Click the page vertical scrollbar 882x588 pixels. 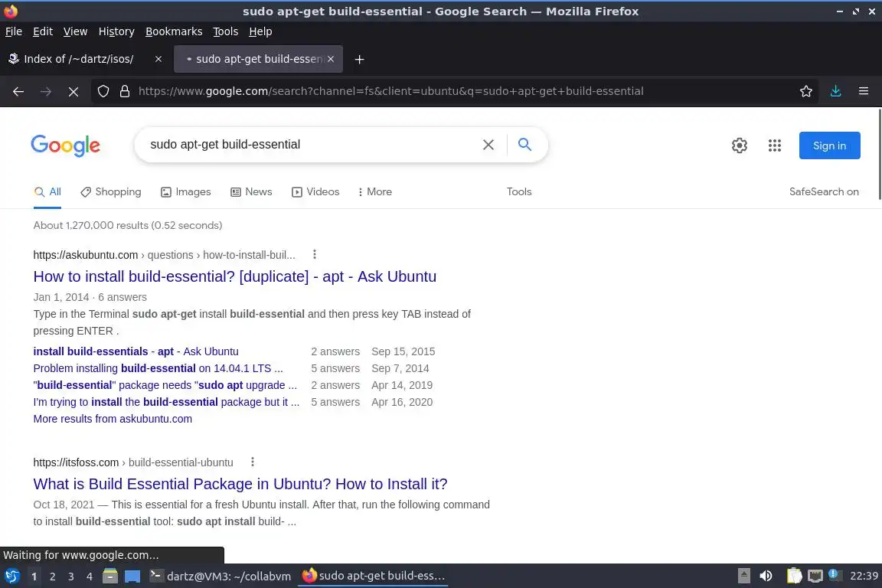click(879, 154)
